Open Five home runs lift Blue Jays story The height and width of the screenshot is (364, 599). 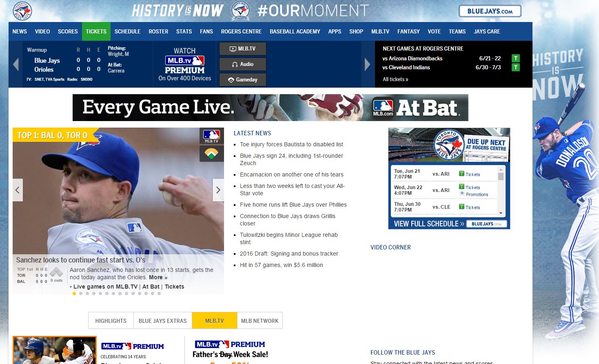[293, 205]
